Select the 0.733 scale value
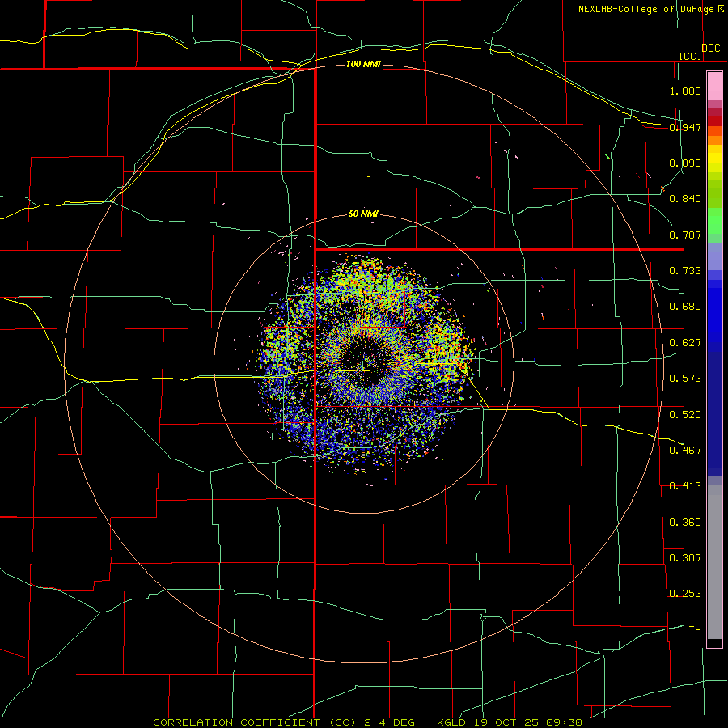This screenshot has height=728, width=728. [685, 271]
